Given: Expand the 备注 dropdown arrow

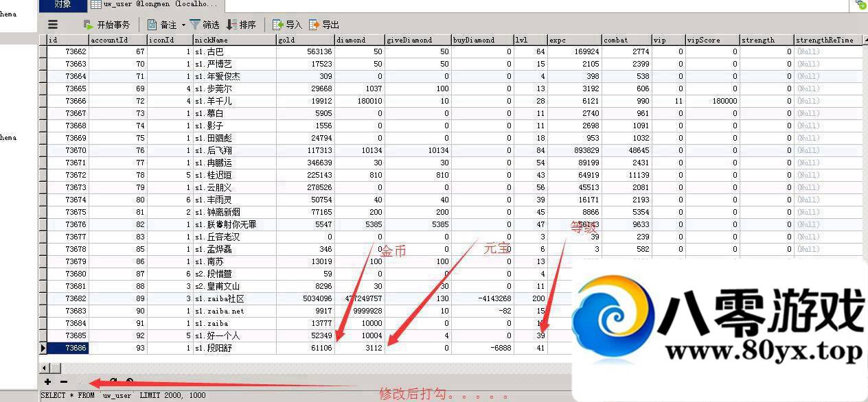Looking at the screenshot, I should pyautogui.click(x=183, y=25).
